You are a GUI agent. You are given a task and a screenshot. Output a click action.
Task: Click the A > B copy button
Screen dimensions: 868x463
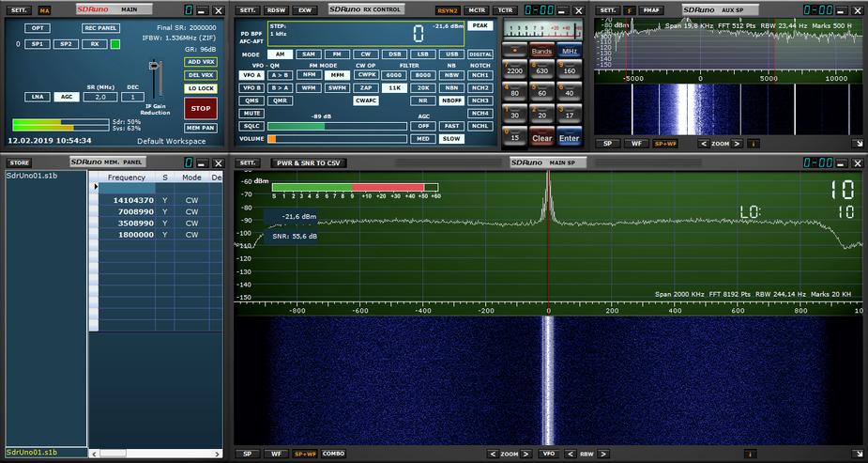pyautogui.click(x=281, y=75)
